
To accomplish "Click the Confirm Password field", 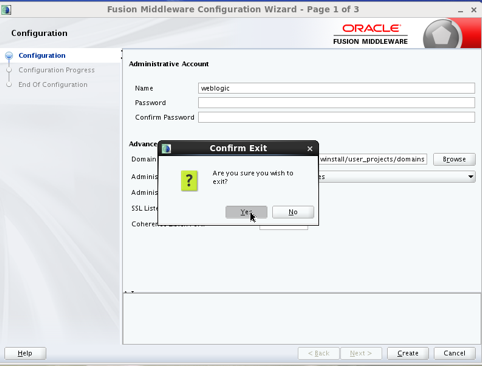I will pos(336,117).
